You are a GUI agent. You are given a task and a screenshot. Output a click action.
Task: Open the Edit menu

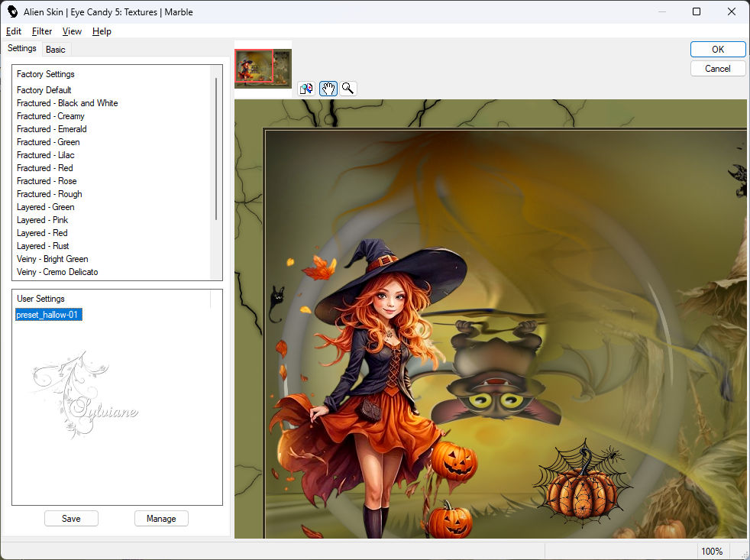pyautogui.click(x=14, y=31)
